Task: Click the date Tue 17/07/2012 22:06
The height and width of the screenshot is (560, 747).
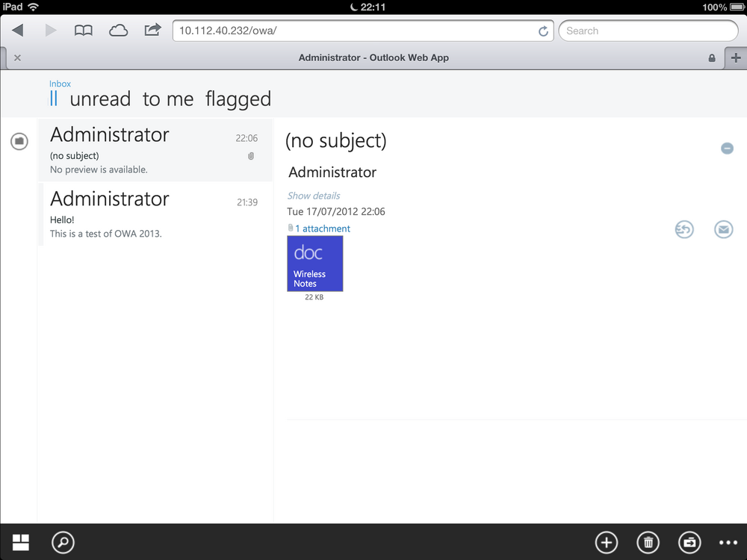Action: point(336,211)
